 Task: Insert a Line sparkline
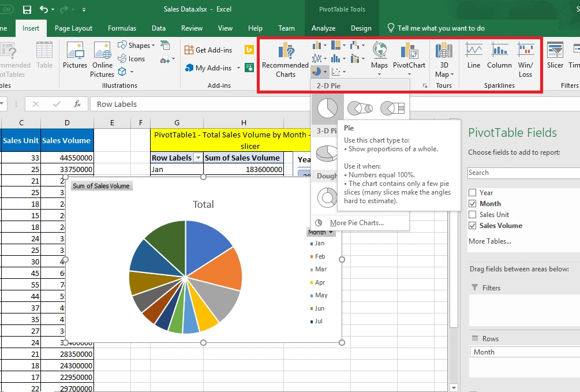point(474,55)
